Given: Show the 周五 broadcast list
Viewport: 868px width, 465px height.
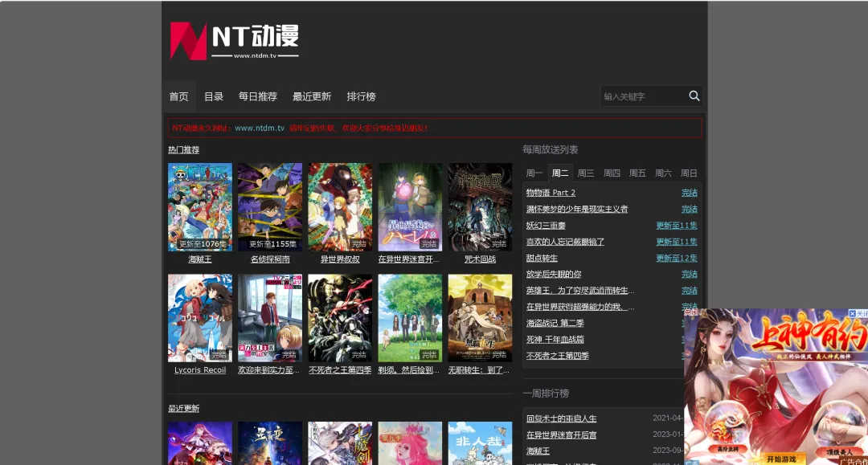Looking at the screenshot, I should click(x=637, y=173).
